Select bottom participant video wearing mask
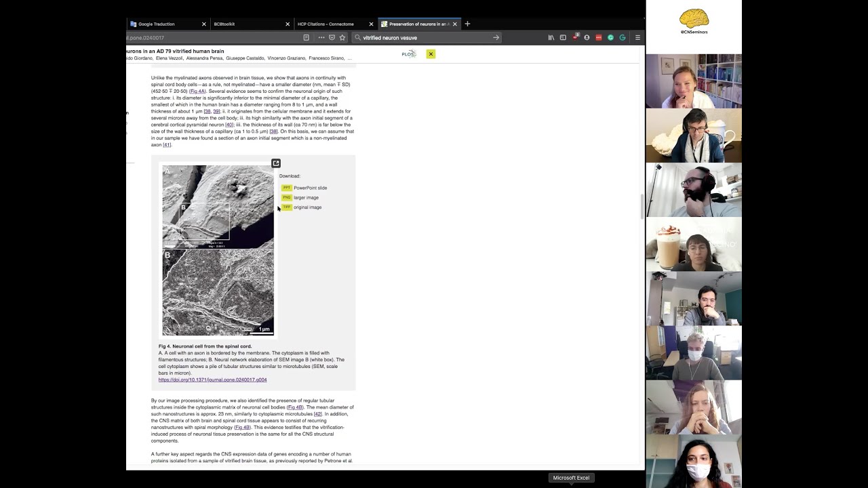This screenshot has width=868, height=488. pos(694,461)
